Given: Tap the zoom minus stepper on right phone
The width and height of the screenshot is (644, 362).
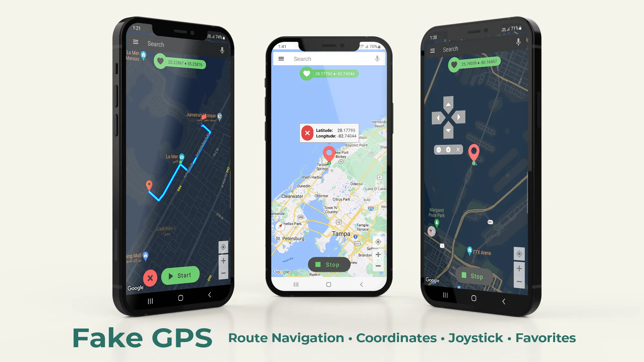Looking at the screenshot, I should 518,282.
